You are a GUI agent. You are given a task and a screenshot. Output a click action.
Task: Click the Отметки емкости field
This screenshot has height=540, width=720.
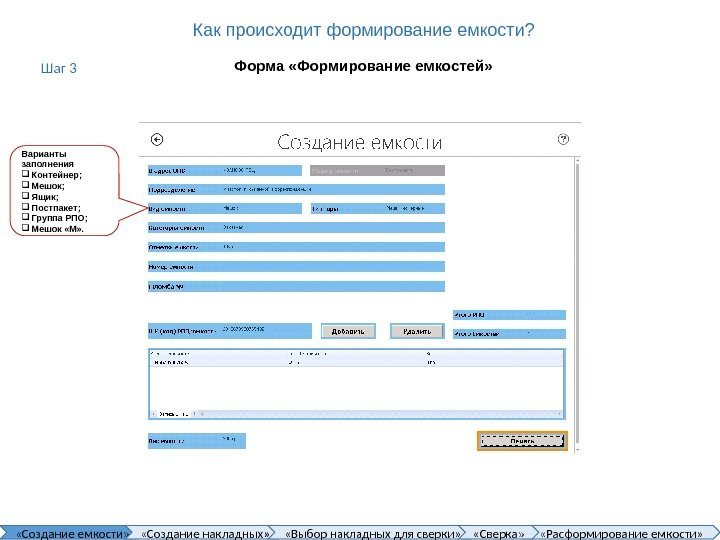point(296,247)
